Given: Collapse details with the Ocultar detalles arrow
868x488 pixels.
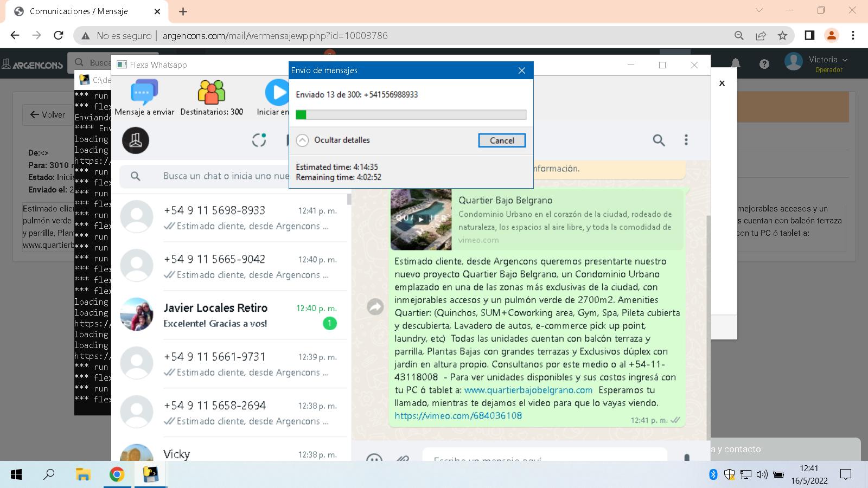Looking at the screenshot, I should (x=302, y=140).
